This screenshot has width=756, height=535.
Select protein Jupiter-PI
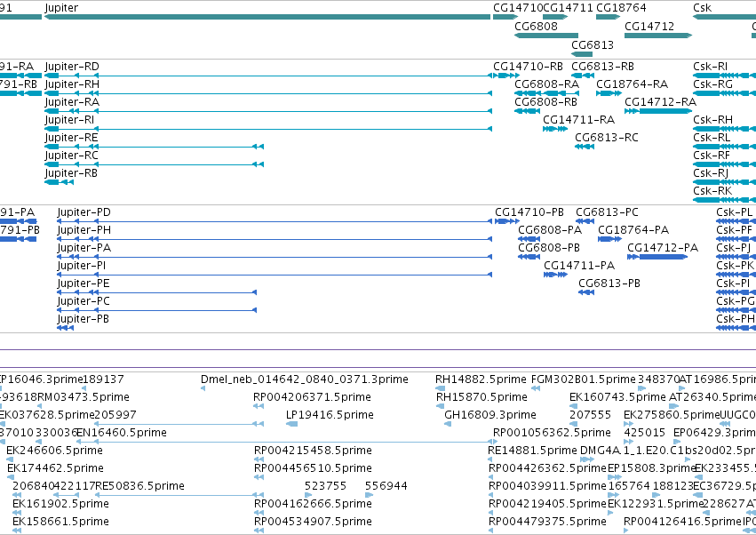click(275, 275)
